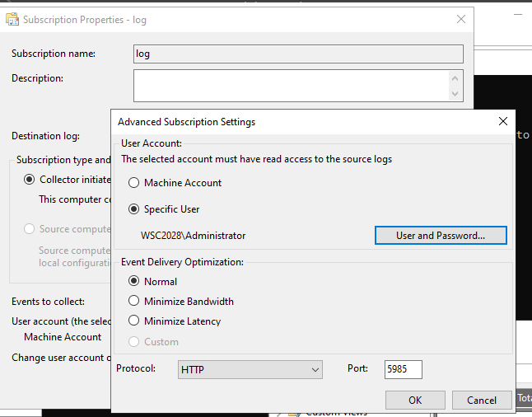Click into the Port field

[403, 369]
